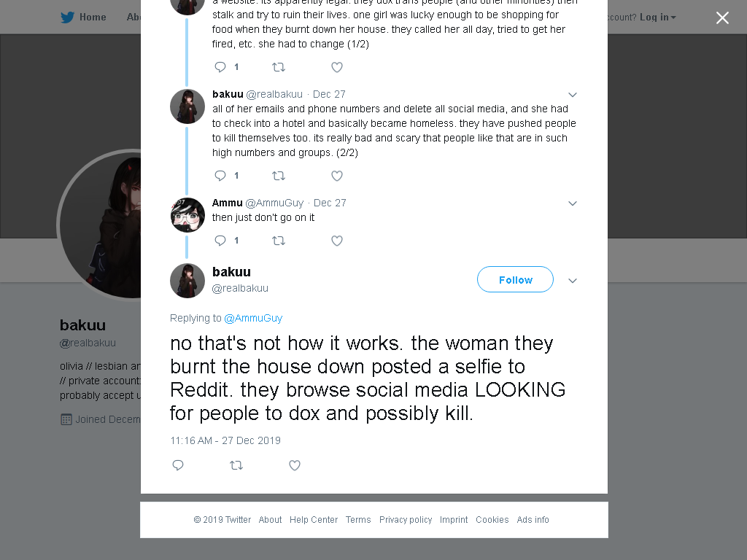Open the 11:16 AM - 27 Dec 2019 timestamp

(x=225, y=440)
